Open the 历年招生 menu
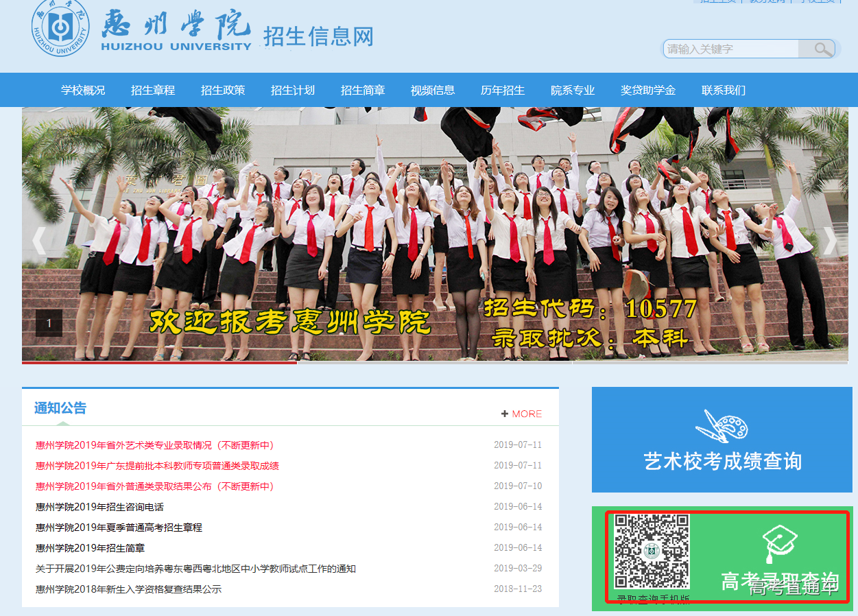 coord(503,90)
